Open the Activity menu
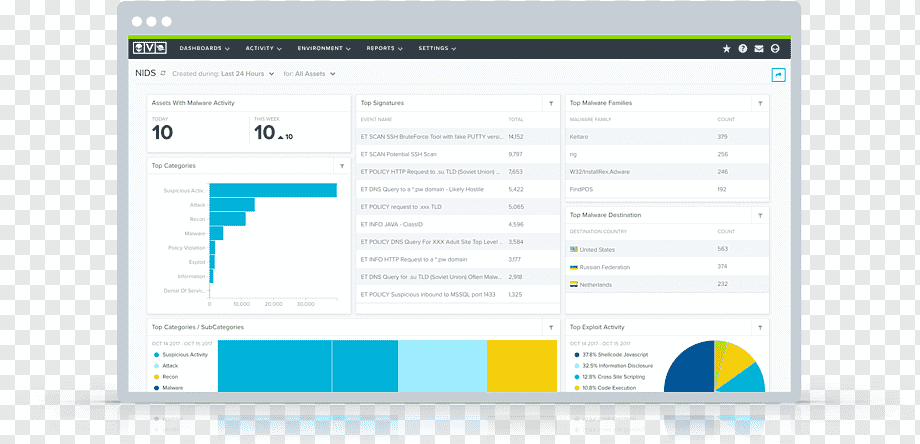Viewport: 920px width, 444px height. [263, 49]
